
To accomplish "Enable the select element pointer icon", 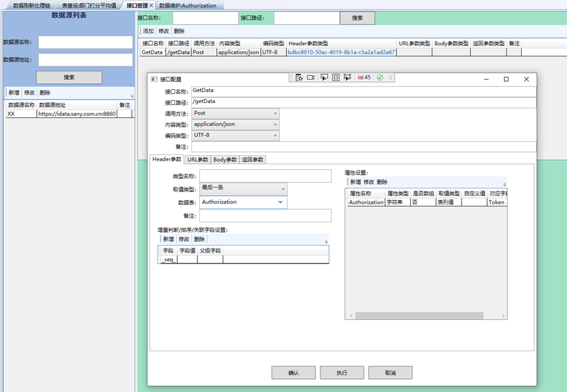I will pos(324,77).
